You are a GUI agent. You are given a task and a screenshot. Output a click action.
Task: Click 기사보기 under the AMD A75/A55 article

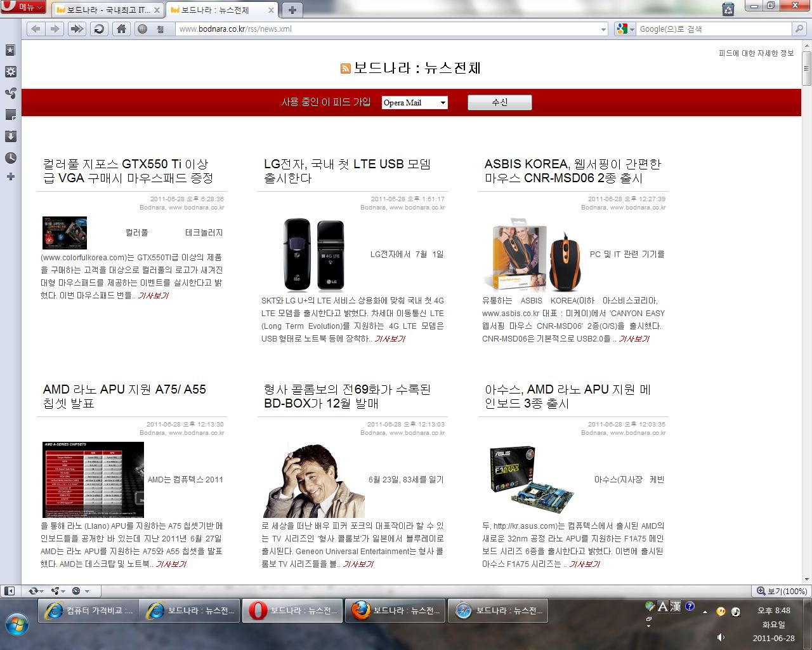pyautogui.click(x=171, y=564)
